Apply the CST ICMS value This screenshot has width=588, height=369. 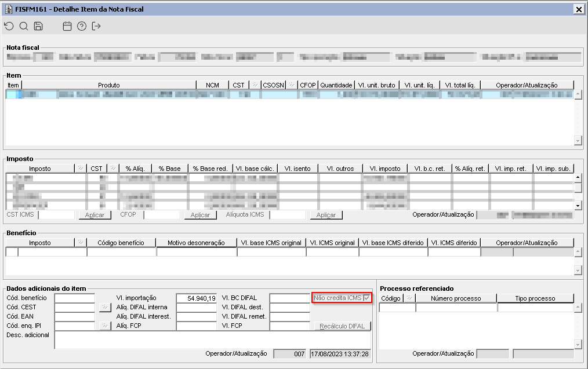point(95,215)
